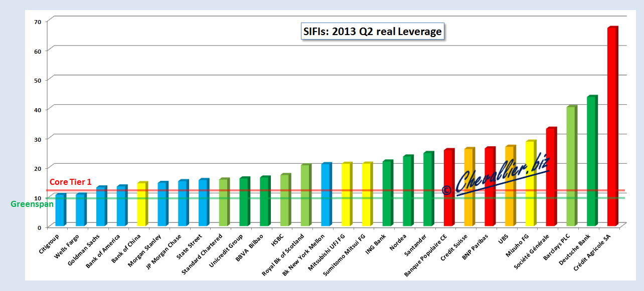Screen dimensions: 644x291
Task: Click the 70 value on the vertical axis
Action: [37, 21]
